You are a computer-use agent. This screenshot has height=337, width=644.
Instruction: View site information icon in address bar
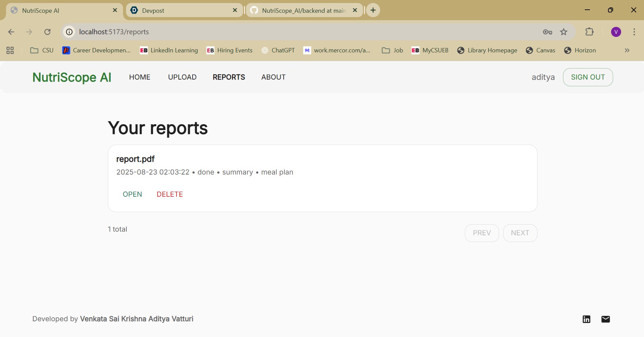tap(69, 32)
